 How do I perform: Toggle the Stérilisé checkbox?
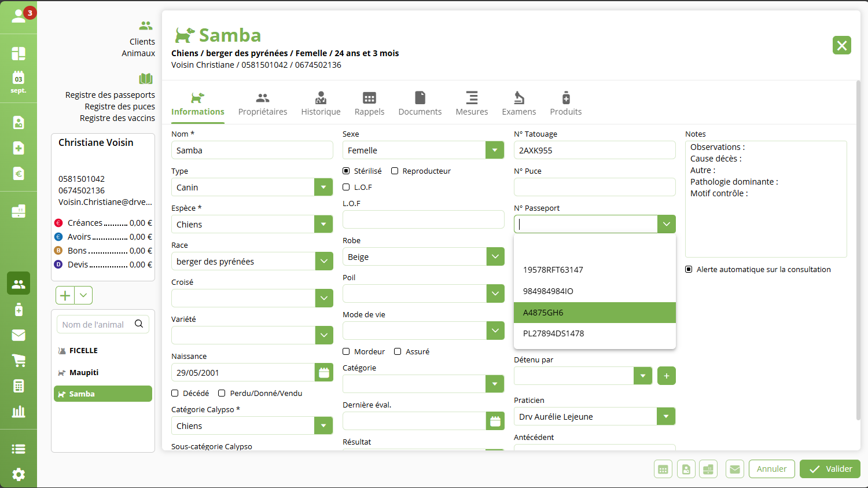tap(347, 171)
